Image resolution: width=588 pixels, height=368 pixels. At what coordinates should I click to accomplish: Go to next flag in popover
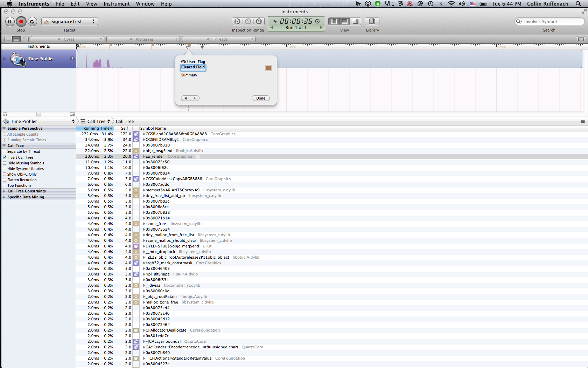(195, 98)
